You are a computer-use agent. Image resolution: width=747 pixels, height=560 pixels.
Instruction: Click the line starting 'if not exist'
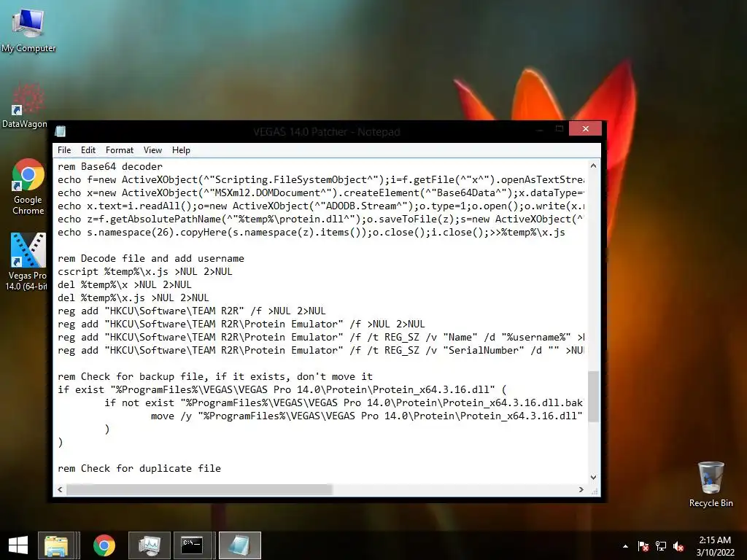[344, 402]
